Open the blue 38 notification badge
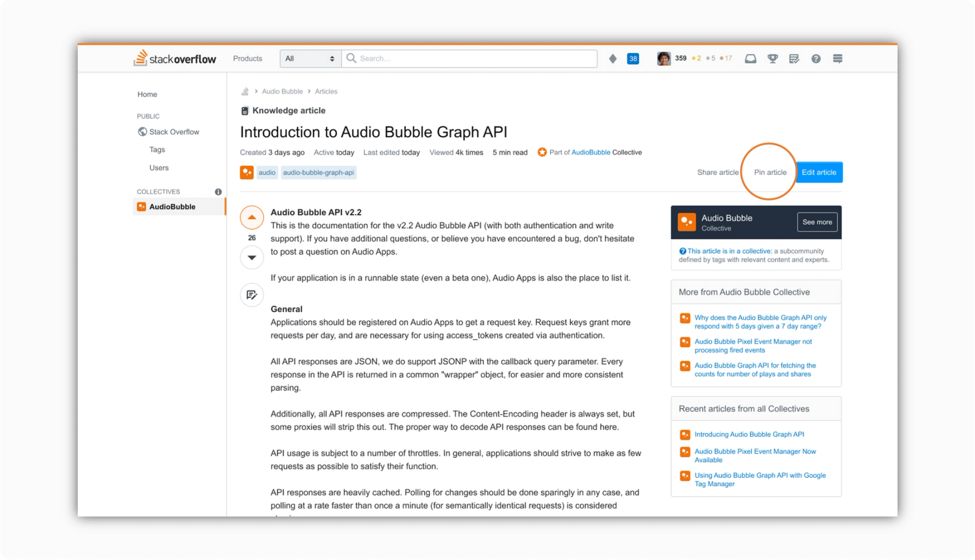This screenshot has height=560, width=975. (x=633, y=58)
